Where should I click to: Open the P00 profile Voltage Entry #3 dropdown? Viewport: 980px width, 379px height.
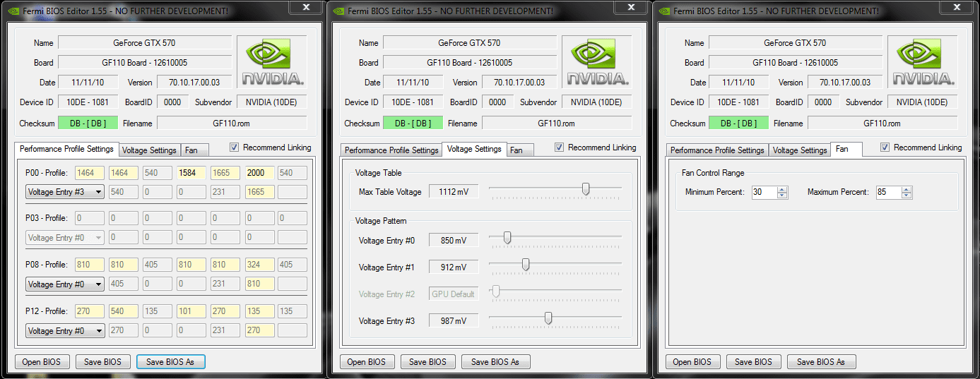pyautogui.click(x=65, y=192)
